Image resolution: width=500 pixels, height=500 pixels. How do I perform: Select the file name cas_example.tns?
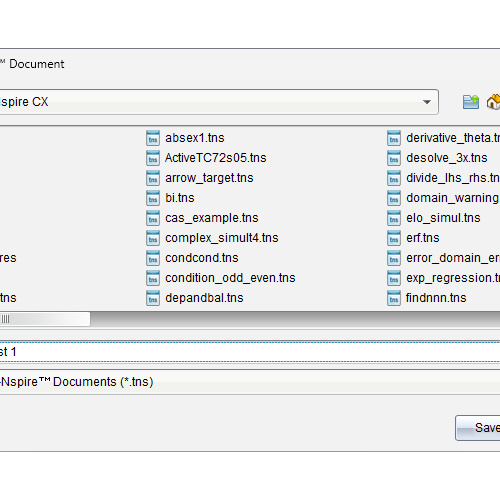click(212, 218)
